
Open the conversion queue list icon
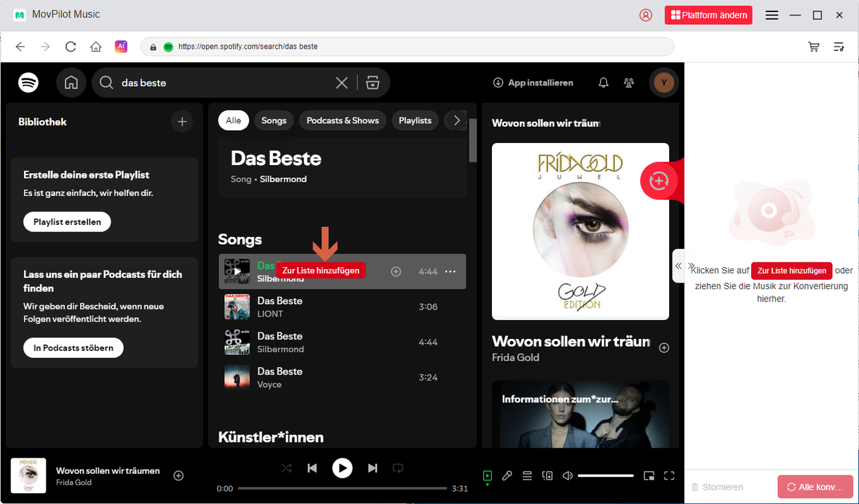pyautogui.click(x=838, y=46)
